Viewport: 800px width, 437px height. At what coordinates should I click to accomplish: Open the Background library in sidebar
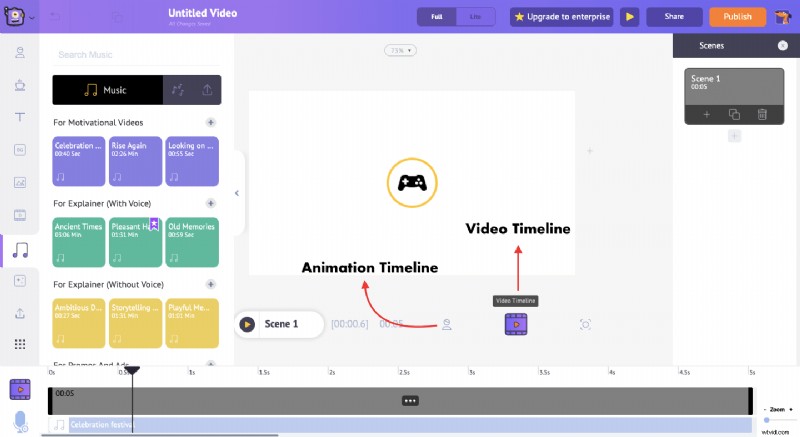point(20,150)
